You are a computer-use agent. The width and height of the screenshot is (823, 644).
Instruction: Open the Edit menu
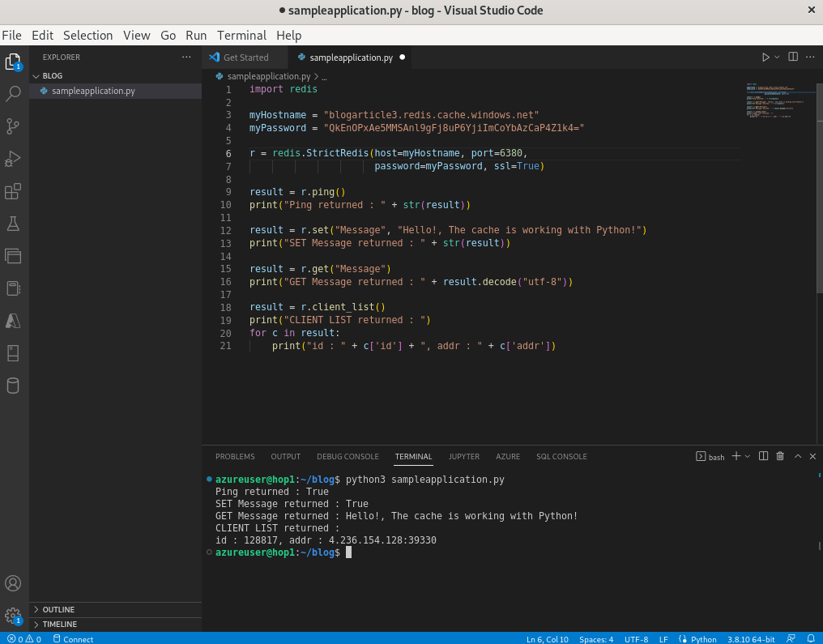pos(42,35)
